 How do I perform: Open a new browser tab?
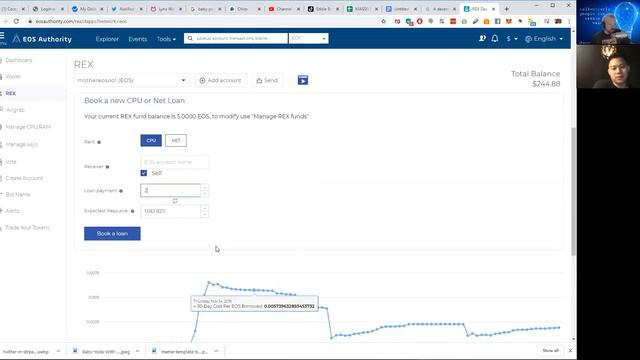[x=507, y=9]
